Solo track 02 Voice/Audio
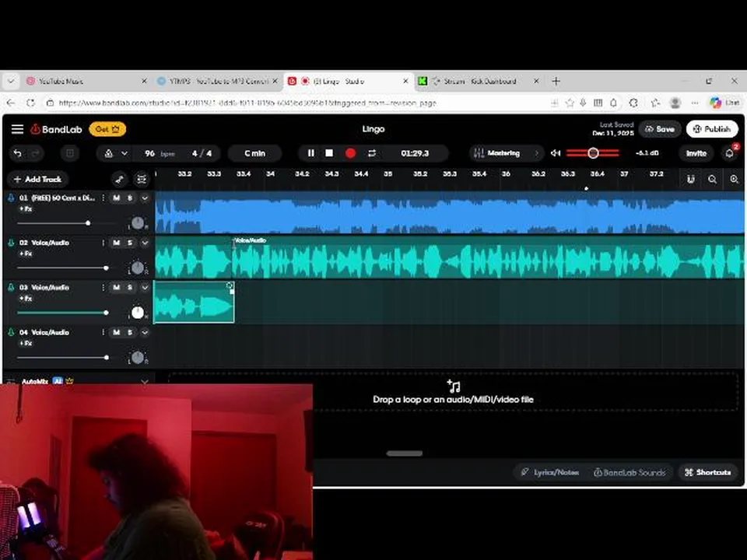This screenshot has height=560, width=747. coord(130,243)
